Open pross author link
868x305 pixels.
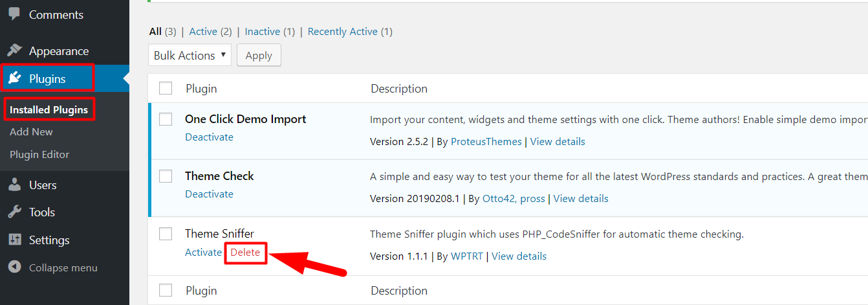point(533,198)
